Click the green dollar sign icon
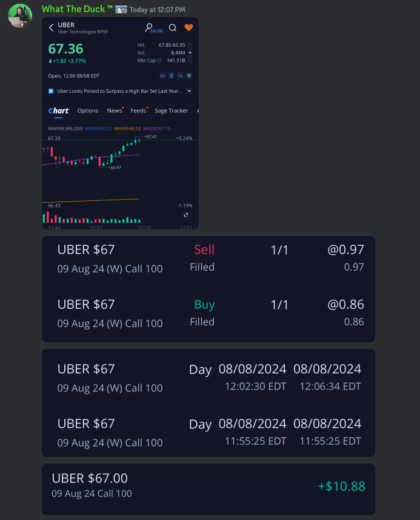This screenshot has width=420, height=520. pyautogui.click(x=172, y=76)
